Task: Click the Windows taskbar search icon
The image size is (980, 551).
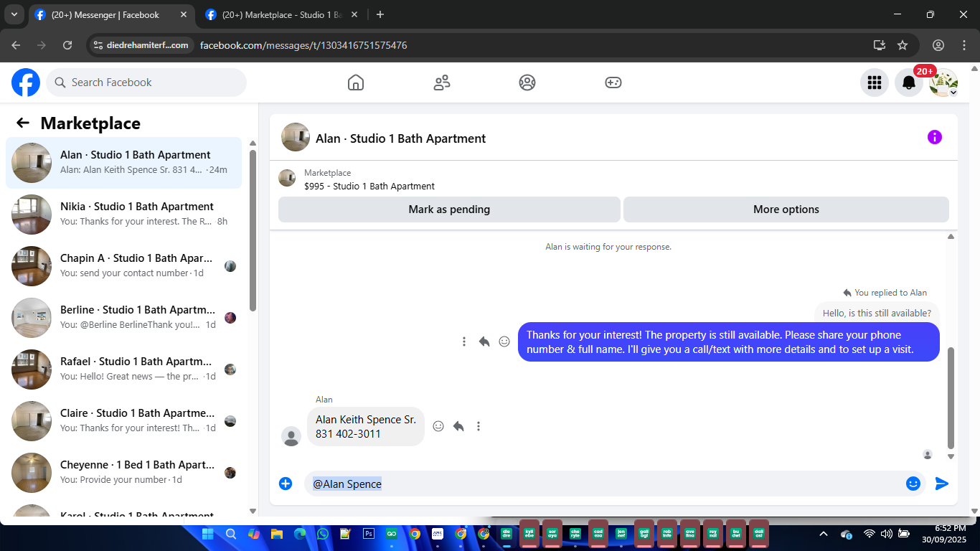Action: pos(231,534)
